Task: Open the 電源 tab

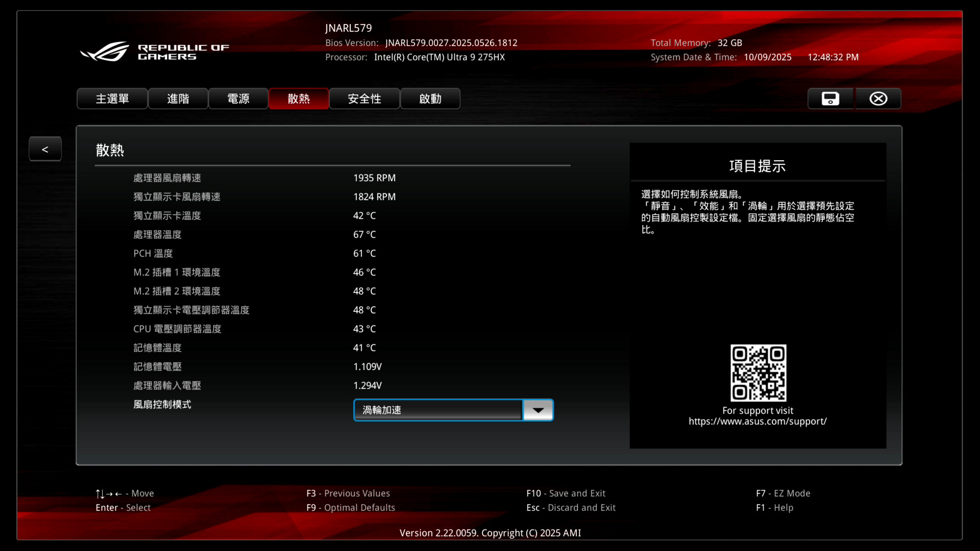Action: (x=238, y=98)
